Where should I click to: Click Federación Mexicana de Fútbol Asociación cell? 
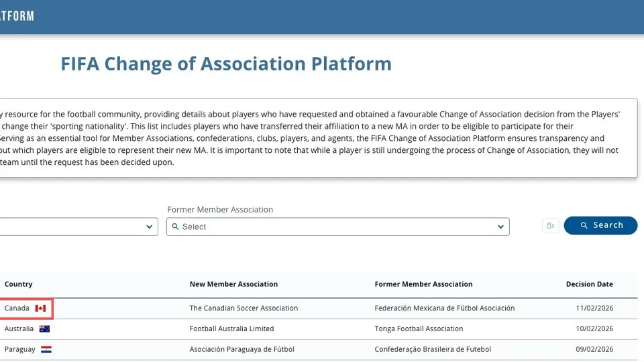[444, 308]
